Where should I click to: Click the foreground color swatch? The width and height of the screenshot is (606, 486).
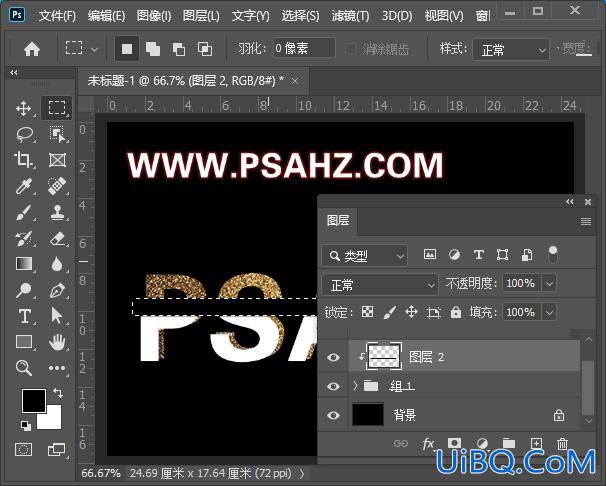(34, 401)
